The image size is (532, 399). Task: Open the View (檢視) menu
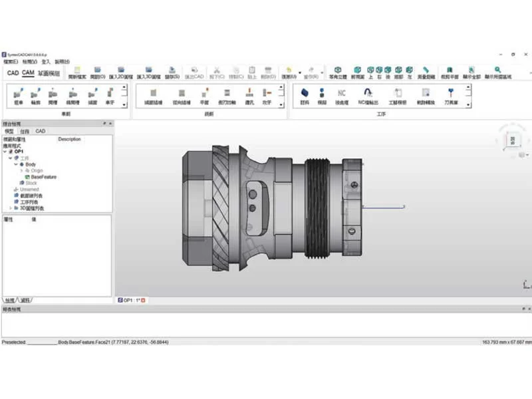(x=30, y=62)
